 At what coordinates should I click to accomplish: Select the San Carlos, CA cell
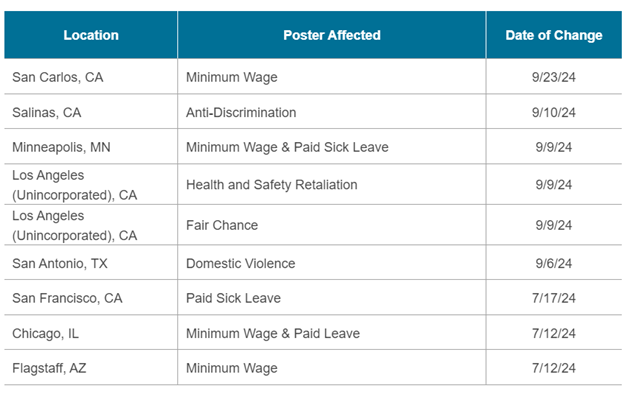(x=54, y=76)
